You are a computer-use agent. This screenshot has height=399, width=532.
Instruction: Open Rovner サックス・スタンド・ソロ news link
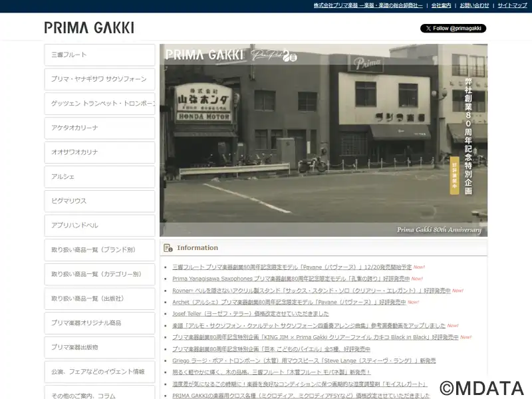coord(311,291)
